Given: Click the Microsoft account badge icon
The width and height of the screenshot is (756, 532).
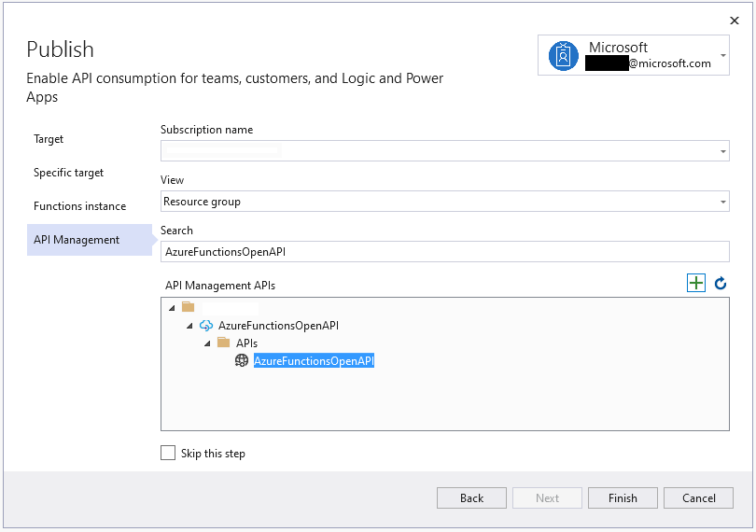Looking at the screenshot, I should [x=564, y=56].
